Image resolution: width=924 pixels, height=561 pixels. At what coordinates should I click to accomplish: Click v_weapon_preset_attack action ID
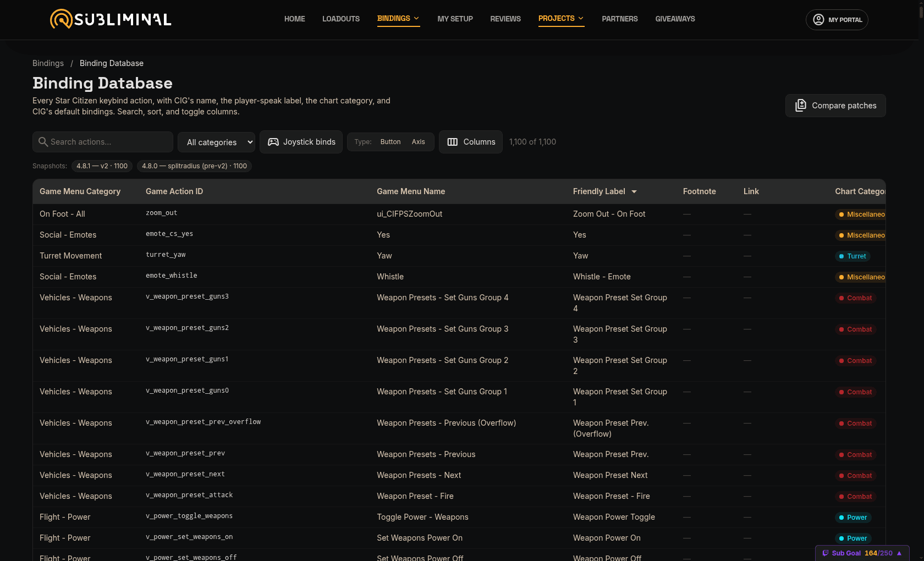(x=189, y=495)
